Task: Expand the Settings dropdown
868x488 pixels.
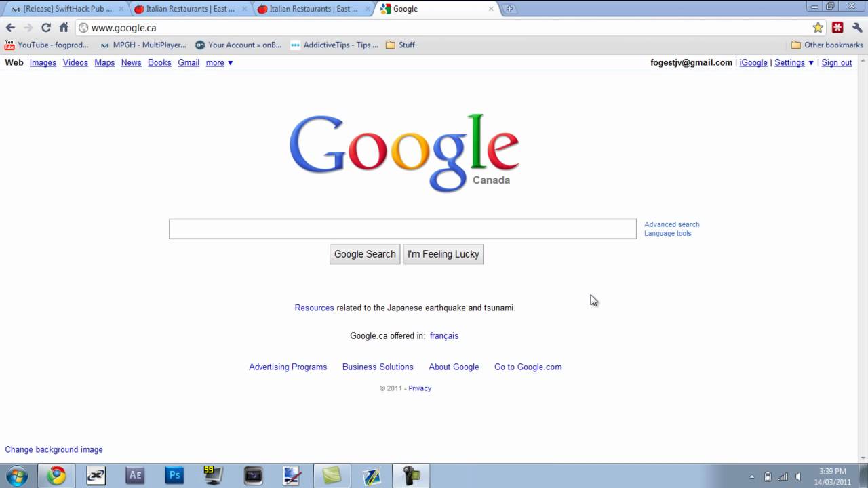Action: (x=794, y=62)
